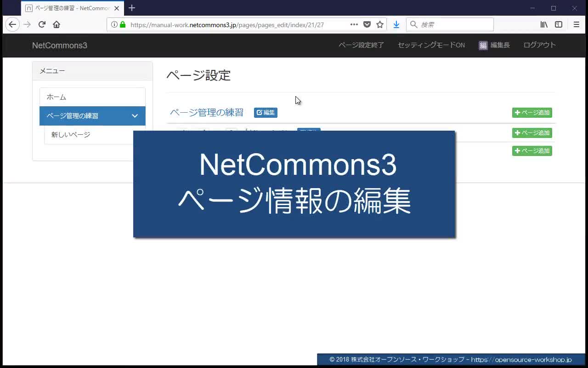The height and width of the screenshot is (368, 588).
Task: Open a new browser tab
Action: (132, 8)
